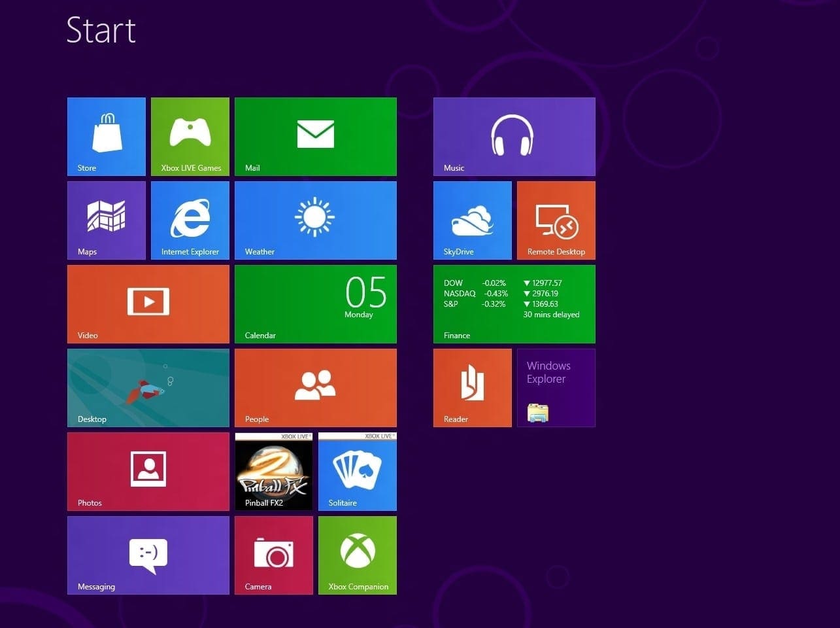Open the Music headphones tile
This screenshot has height=628, width=840.
point(514,136)
